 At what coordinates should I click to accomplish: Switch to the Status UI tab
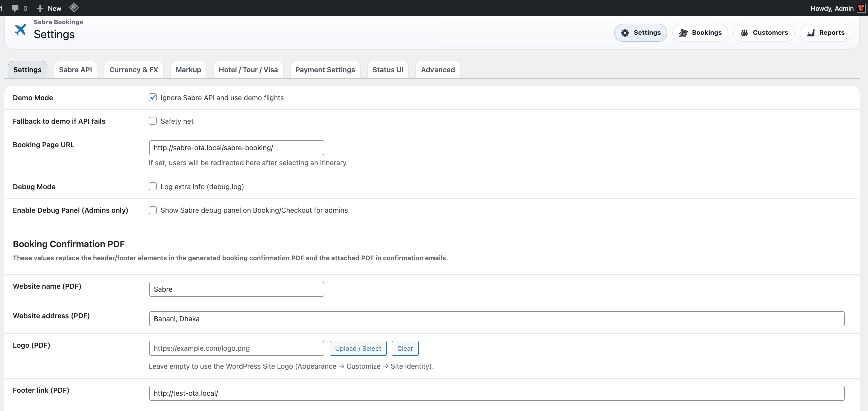[388, 70]
